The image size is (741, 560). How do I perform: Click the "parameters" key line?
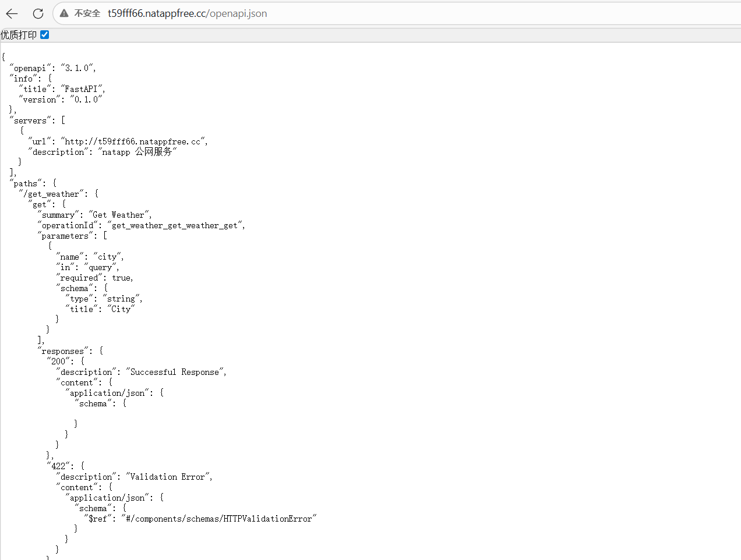click(x=72, y=236)
